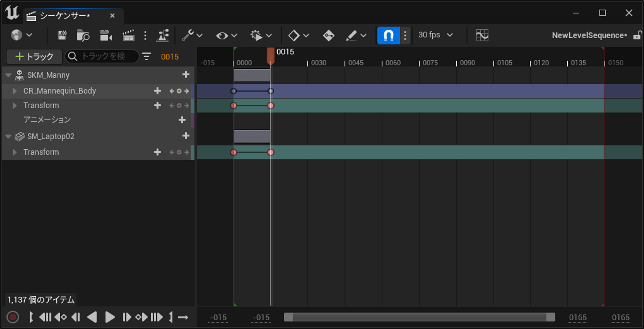Collapse the SM_Laptop02 track
The width and height of the screenshot is (644, 329).
8,136
